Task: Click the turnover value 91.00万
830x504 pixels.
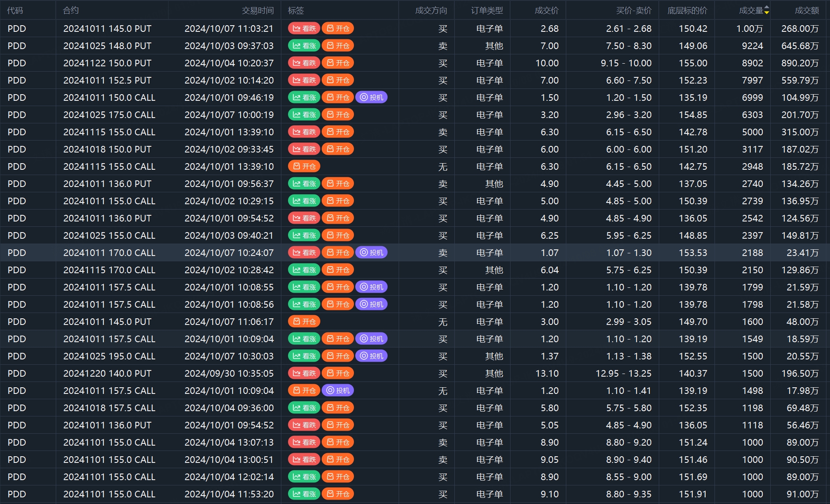Action: (803, 494)
